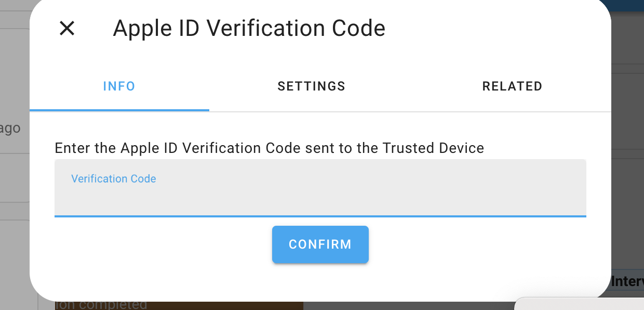
Task: Open the RELATED tab
Action: (x=512, y=86)
